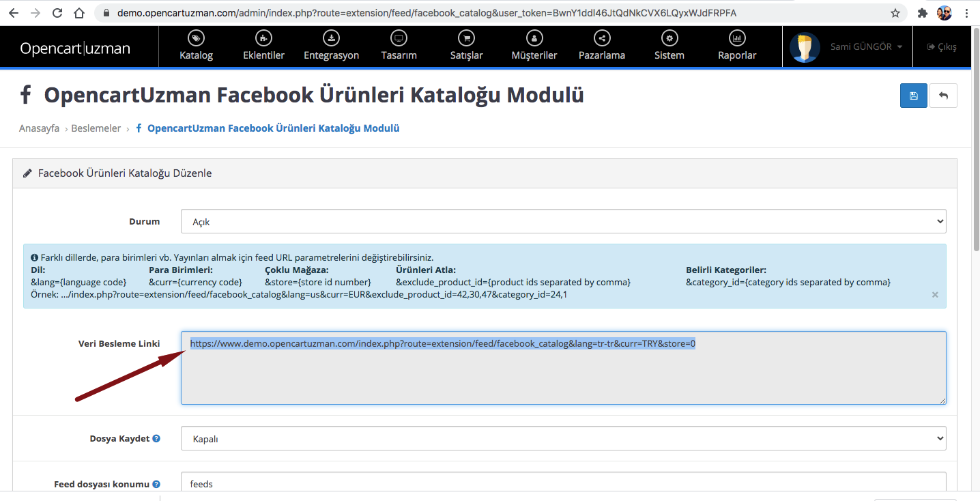
Task: Open the Sistem menu
Action: [x=669, y=46]
